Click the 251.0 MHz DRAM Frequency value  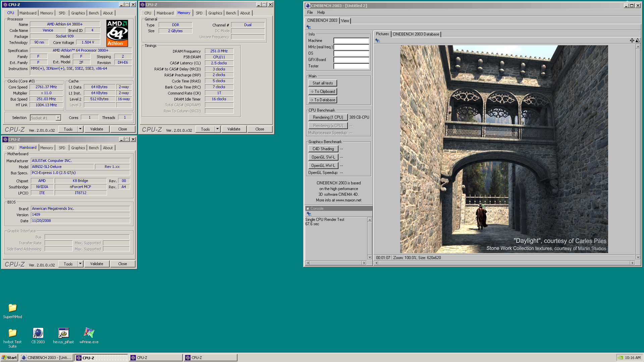click(219, 51)
